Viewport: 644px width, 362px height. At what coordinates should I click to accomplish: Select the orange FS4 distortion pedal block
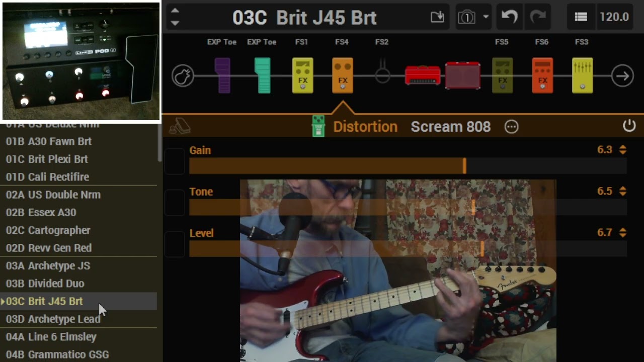343,76
